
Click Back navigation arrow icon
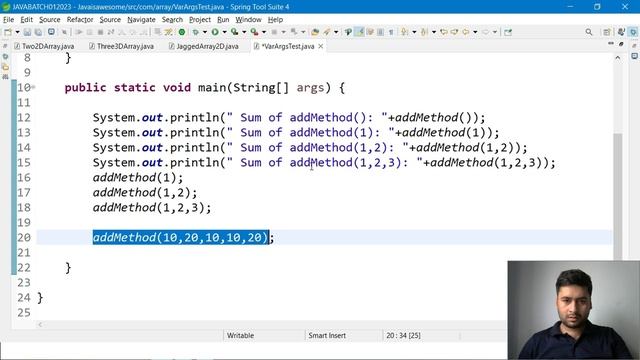pyautogui.click(x=465, y=32)
